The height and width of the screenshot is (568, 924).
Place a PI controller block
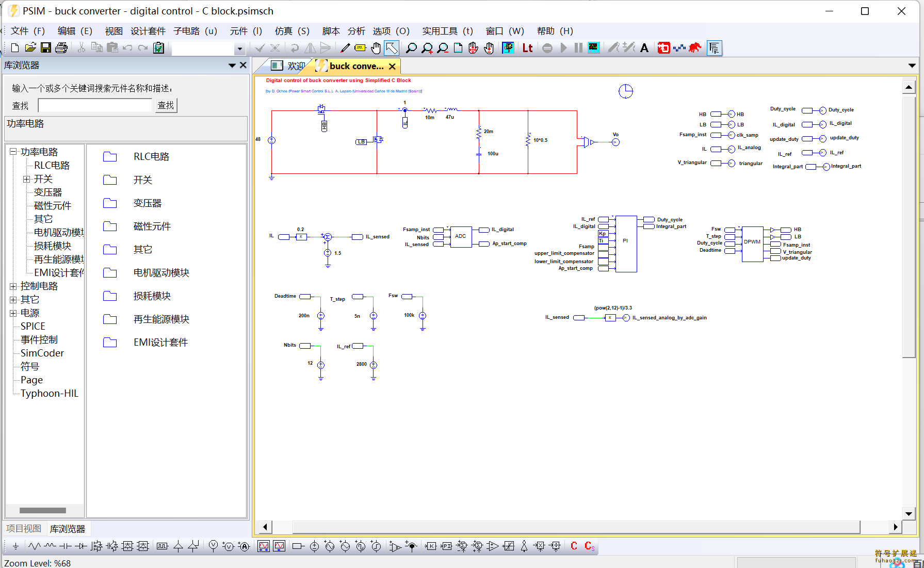pos(446,546)
